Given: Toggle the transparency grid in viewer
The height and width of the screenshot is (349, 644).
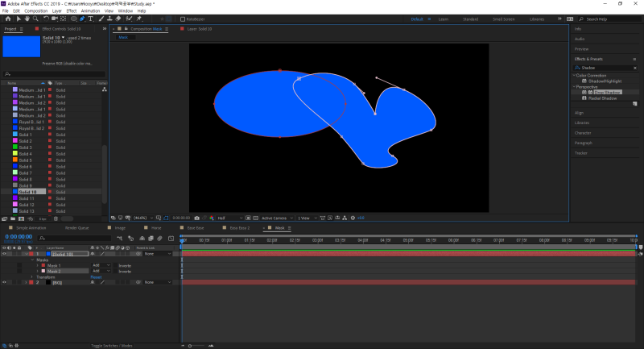Looking at the screenshot, I should pyautogui.click(x=255, y=218).
